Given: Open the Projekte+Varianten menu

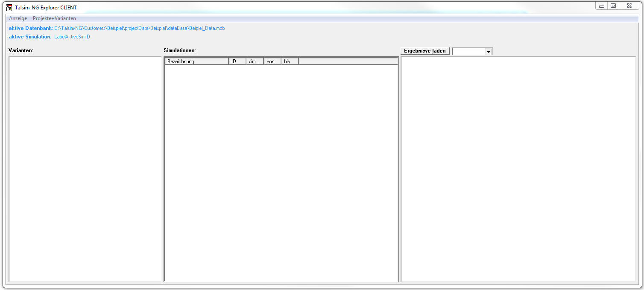Looking at the screenshot, I should (x=54, y=18).
